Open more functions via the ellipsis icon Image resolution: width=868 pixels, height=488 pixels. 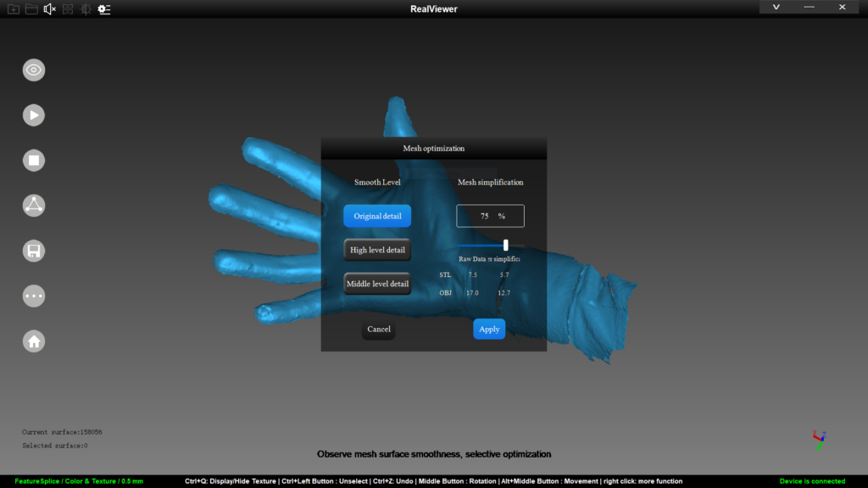(x=34, y=296)
